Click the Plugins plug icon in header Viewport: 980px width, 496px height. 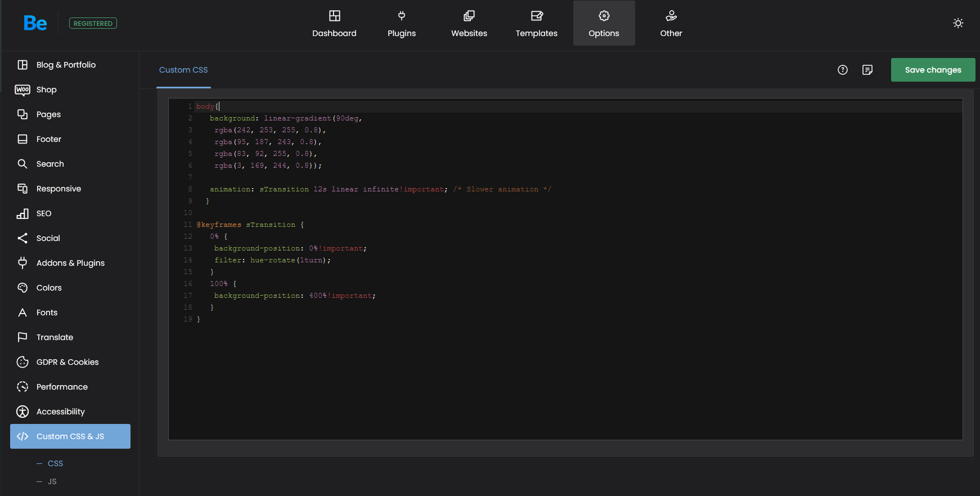tap(402, 16)
